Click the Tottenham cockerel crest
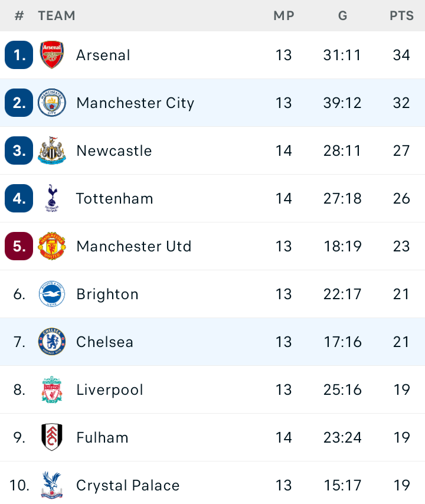 [52, 198]
